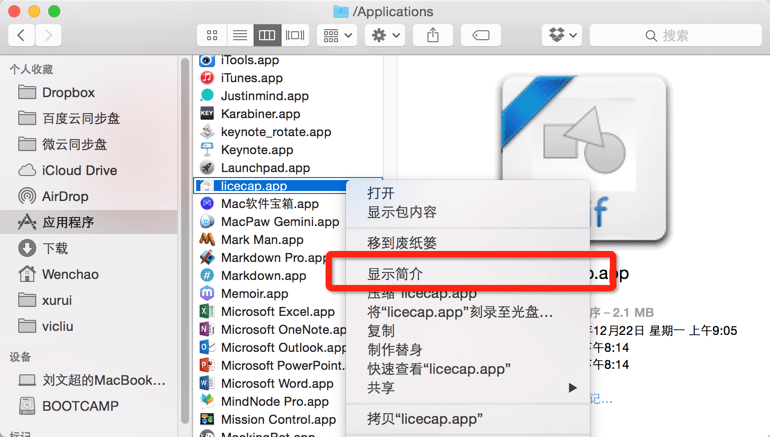770x437 pixels.
Task: Click the keynote_rotate.app icon
Action: click(x=207, y=132)
